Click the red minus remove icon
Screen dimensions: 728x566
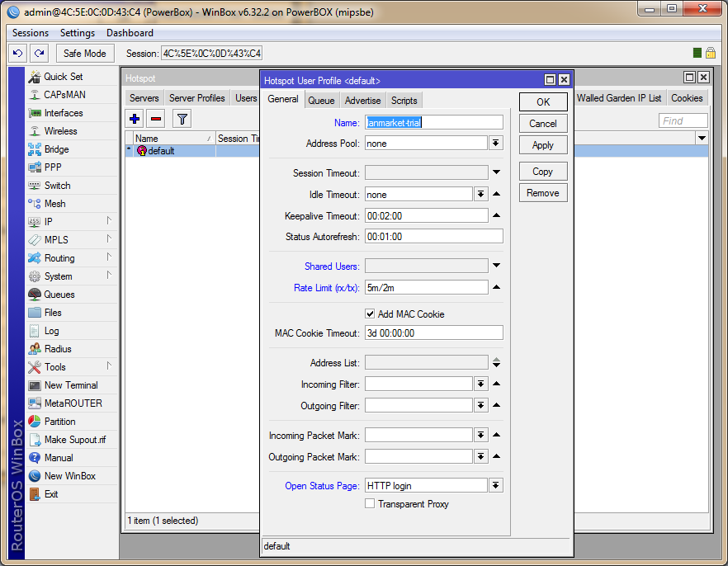tap(155, 119)
